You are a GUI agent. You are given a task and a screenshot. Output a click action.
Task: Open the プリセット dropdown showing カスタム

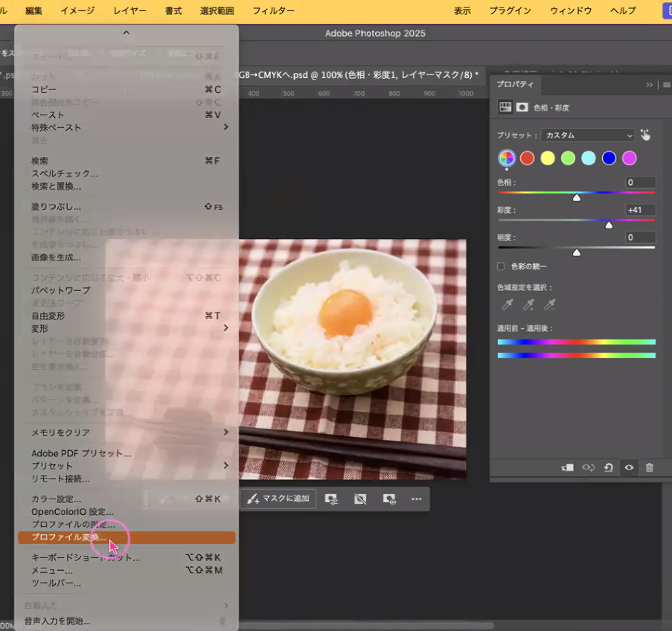pyautogui.click(x=588, y=135)
